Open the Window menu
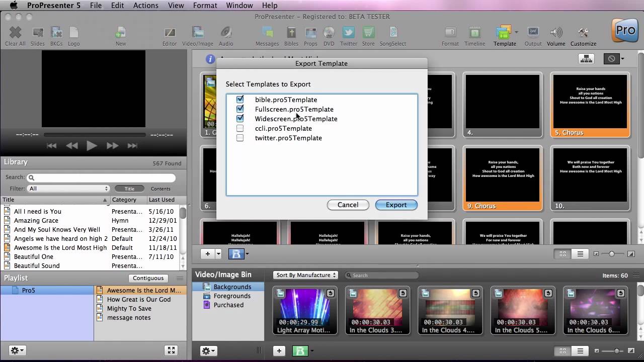The height and width of the screenshot is (362, 644). tap(239, 6)
